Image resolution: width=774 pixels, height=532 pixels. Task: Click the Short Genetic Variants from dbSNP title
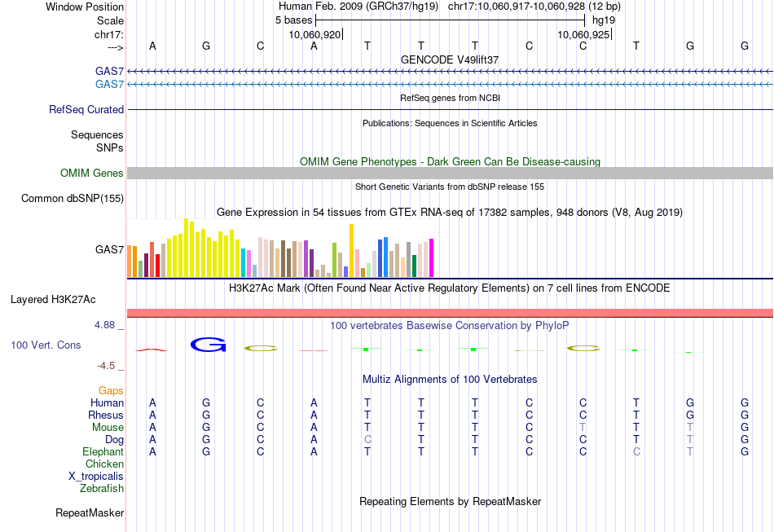pyautogui.click(x=450, y=187)
